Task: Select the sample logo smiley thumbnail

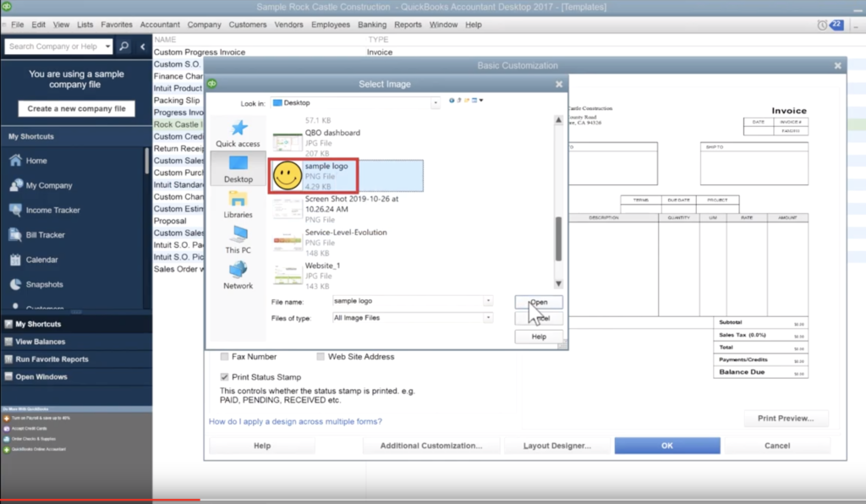Action: pyautogui.click(x=288, y=176)
